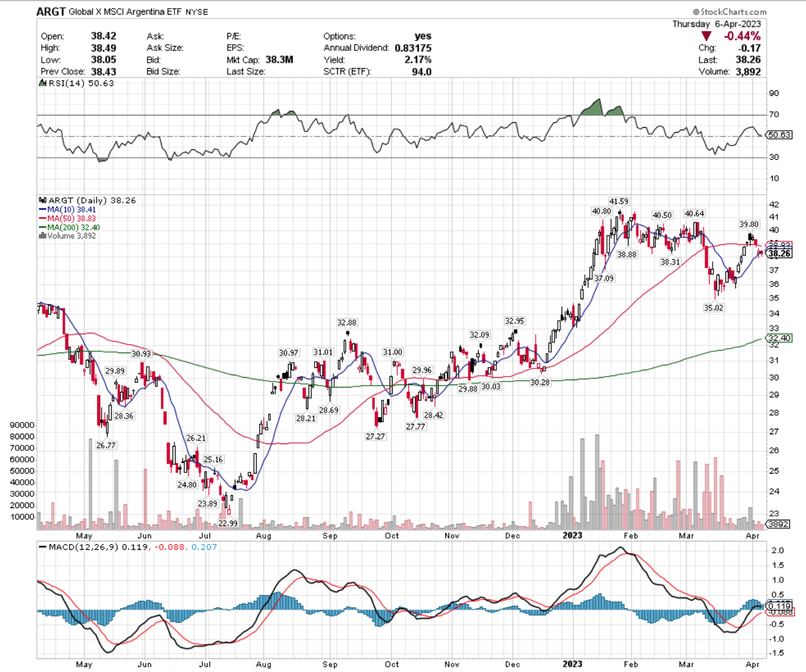The image size is (806, 672).
Task: Click the 40.64 price label
Action: (694, 214)
